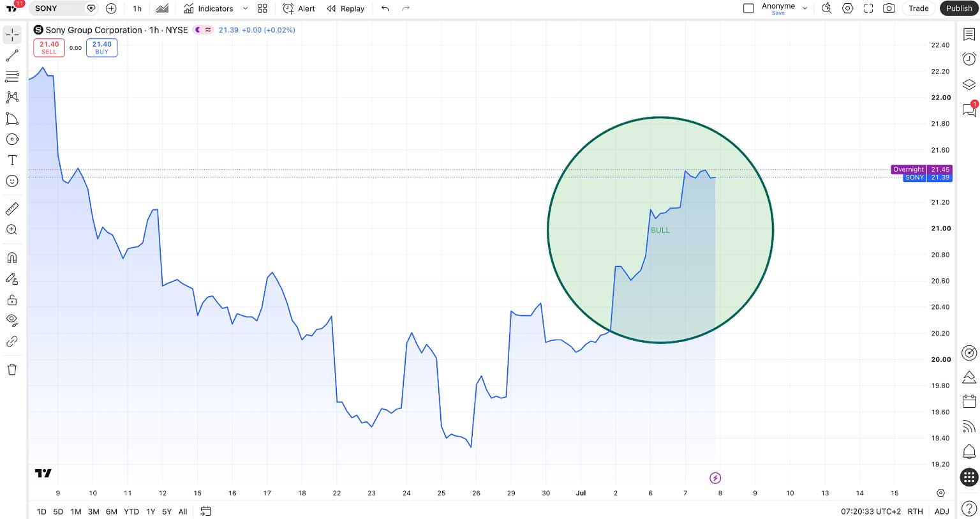Open the layout setup square icon
Image resolution: width=980 pixels, height=519 pixels.
point(748,8)
